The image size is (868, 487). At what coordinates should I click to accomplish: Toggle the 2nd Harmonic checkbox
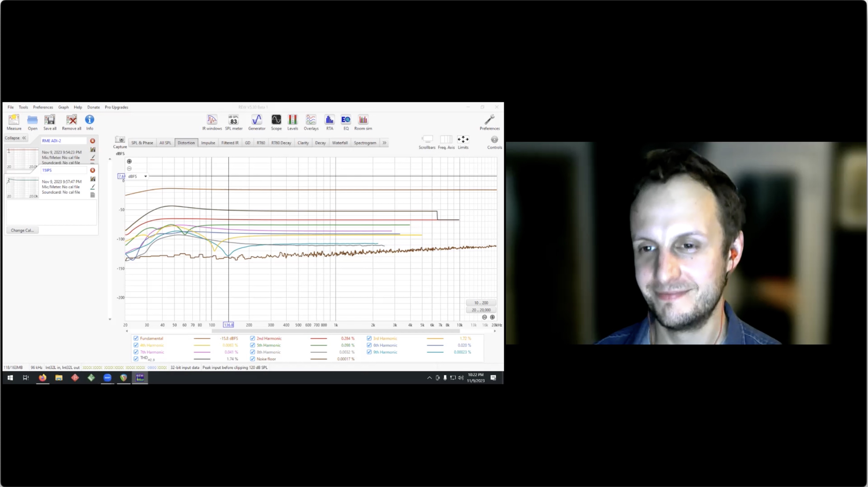click(252, 338)
